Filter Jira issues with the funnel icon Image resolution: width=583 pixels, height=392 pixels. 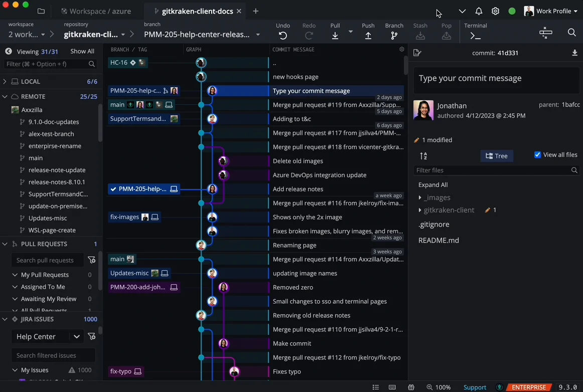(91, 337)
